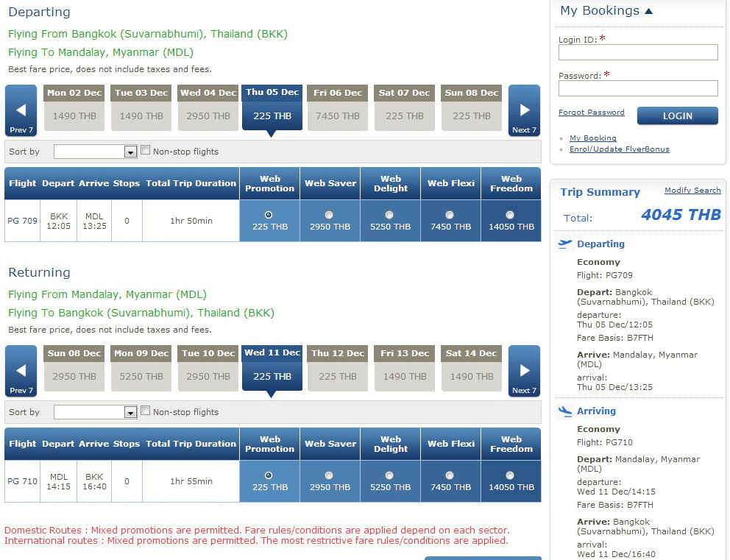Enable Non-stop flights for returning flights
Viewport: 730px width, 560px height.
tap(146, 411)
